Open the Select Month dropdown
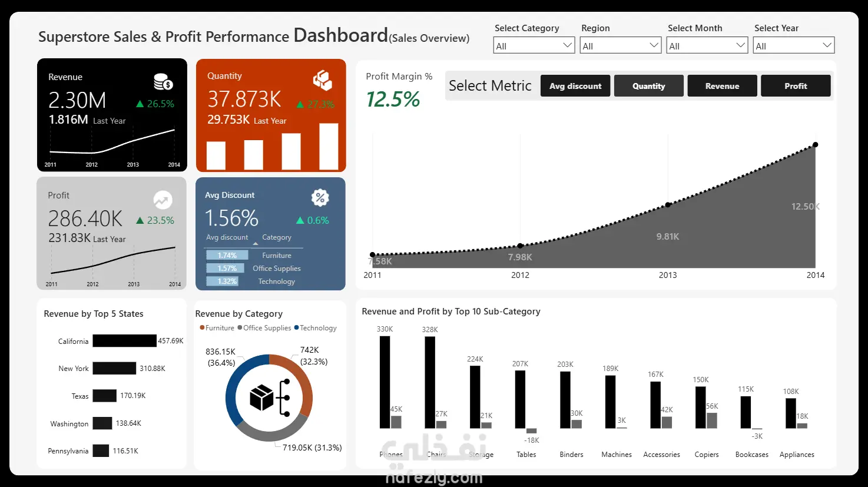 (707, 45)
